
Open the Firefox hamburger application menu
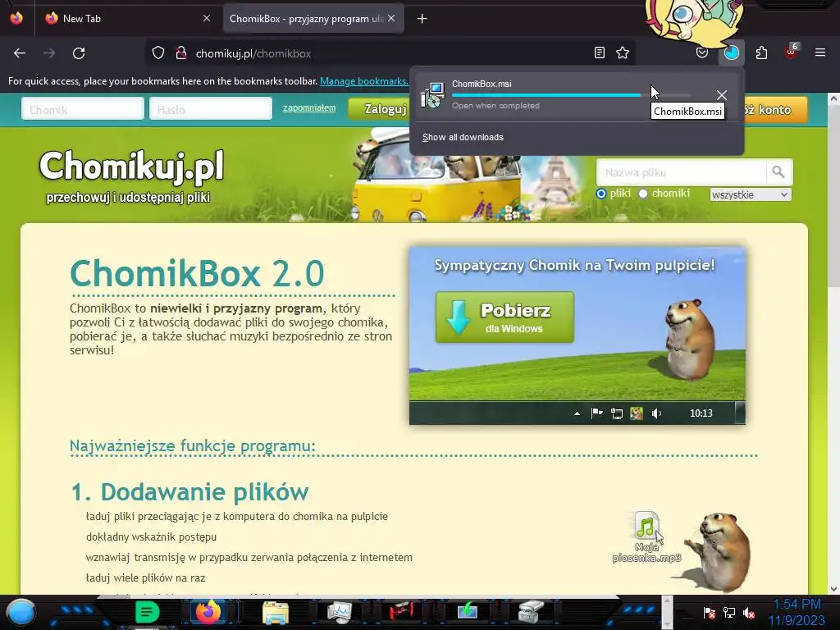[820, 52]
